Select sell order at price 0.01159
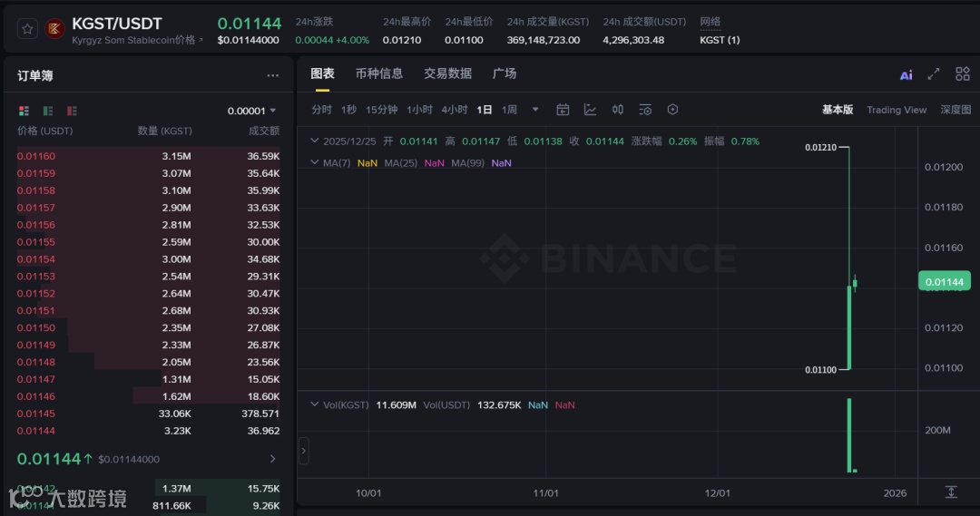The height and width of the screenshot is (516, 980). click(x=148, y=173)
